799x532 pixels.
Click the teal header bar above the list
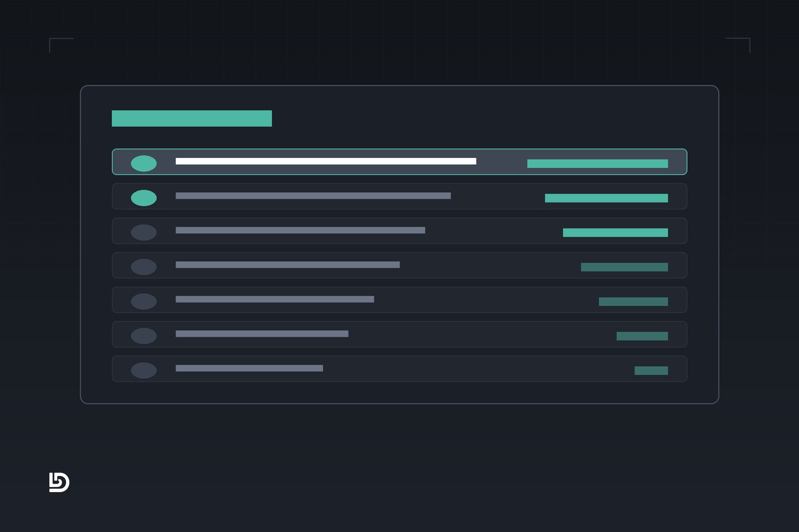point(192,119)
